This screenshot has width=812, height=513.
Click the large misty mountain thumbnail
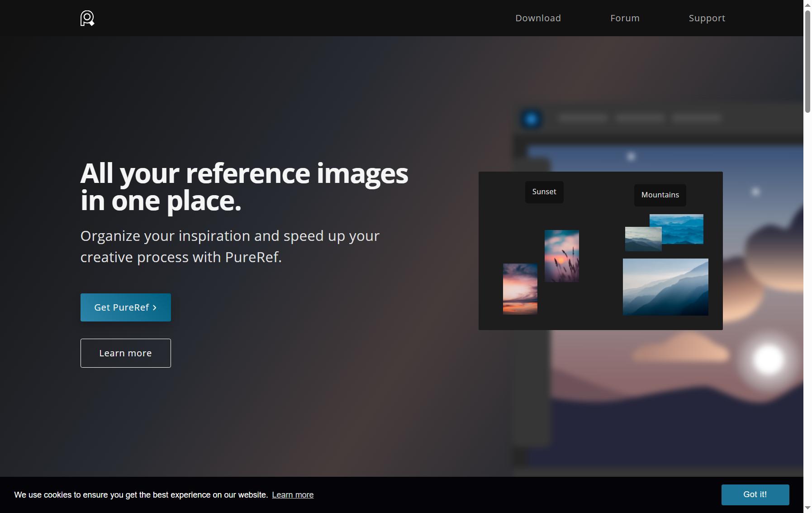[x=665, y=287]
